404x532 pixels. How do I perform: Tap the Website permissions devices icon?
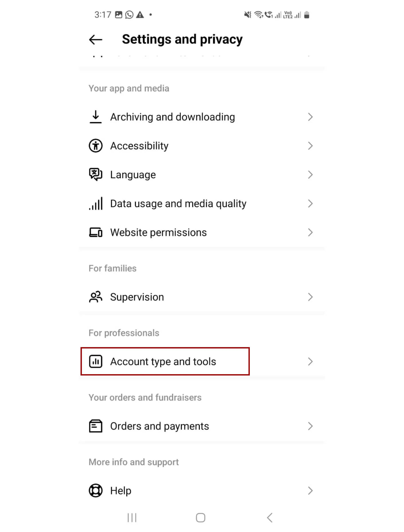pos(96,233)
